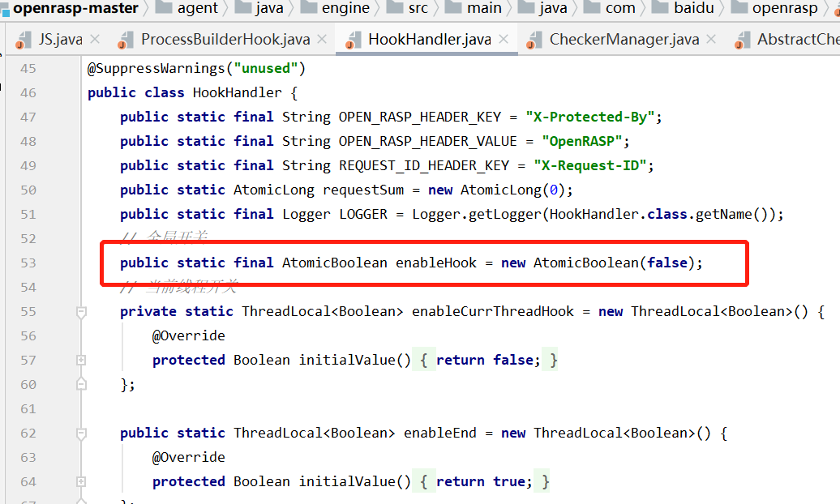
Task: Click getLogger method call on line 51
Action: [504, 214]
